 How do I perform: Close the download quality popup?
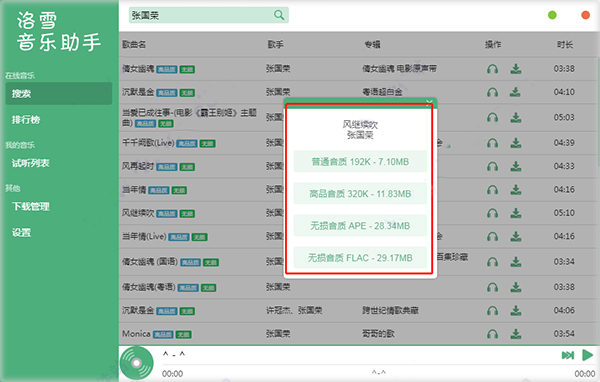coord(429,102)
